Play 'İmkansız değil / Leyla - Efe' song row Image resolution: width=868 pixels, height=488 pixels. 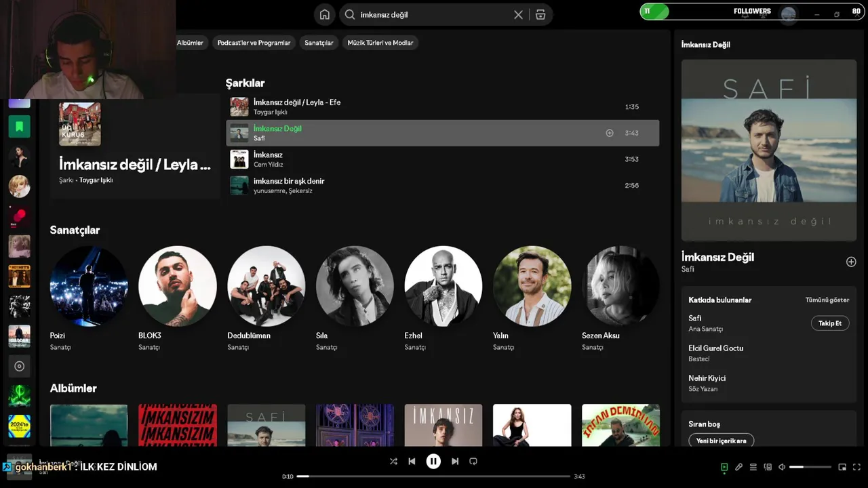click(x=442, y=107)
